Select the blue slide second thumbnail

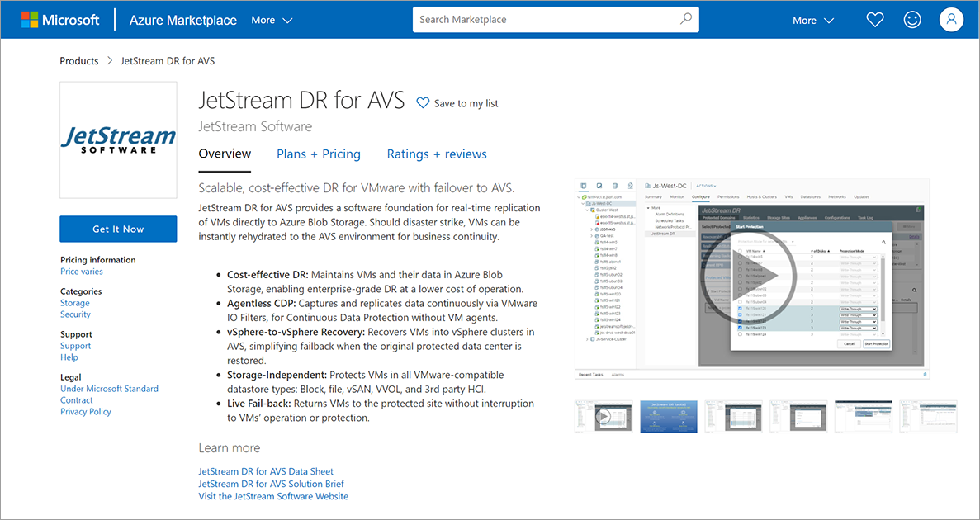point(668,417)
